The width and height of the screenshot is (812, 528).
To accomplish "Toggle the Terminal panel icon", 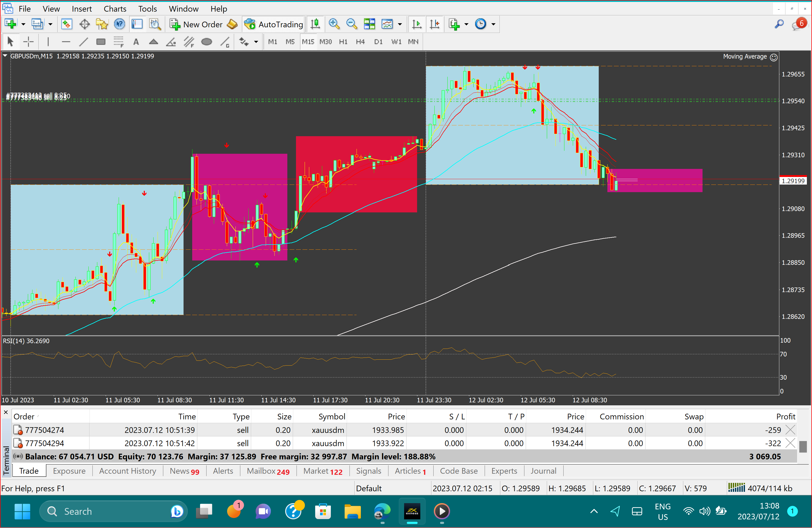I will pos(137,24).
